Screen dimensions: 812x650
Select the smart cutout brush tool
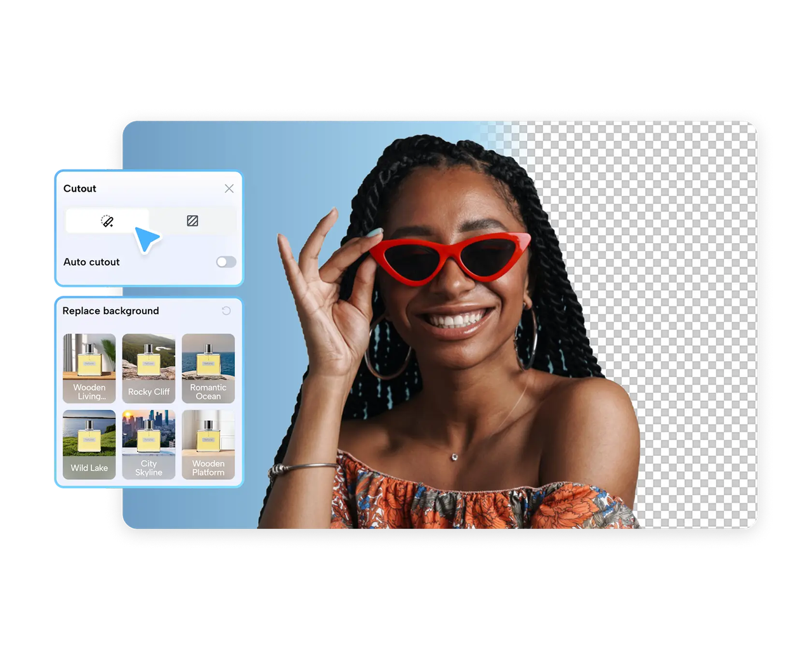point(107,221)
